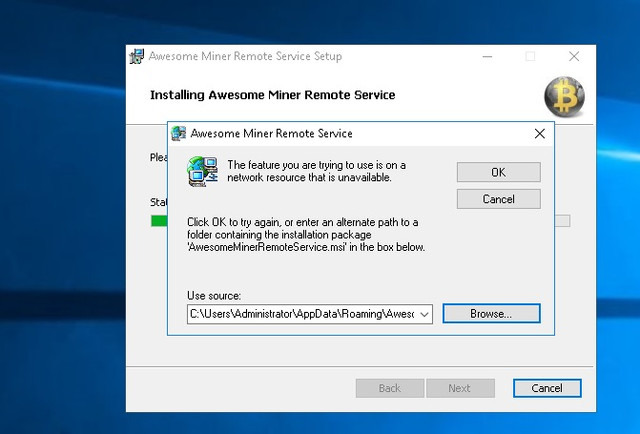Open the Browse button for source folder
The image size is (640, 434).
pos(491,314)
